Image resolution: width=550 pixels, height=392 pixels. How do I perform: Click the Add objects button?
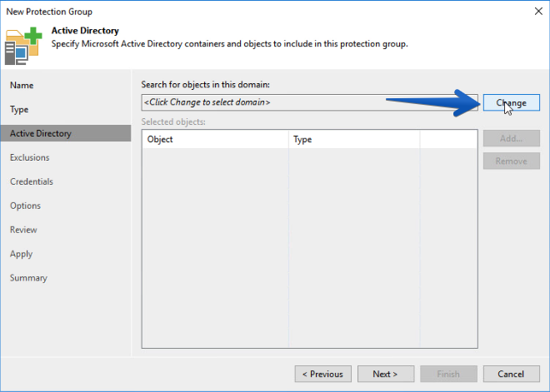[512, 138]
